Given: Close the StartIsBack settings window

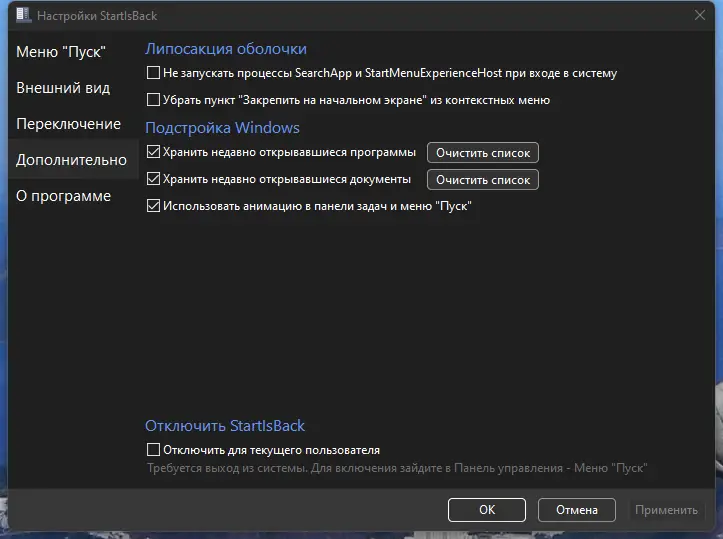Looking at the screenshot, I should 699,15.
